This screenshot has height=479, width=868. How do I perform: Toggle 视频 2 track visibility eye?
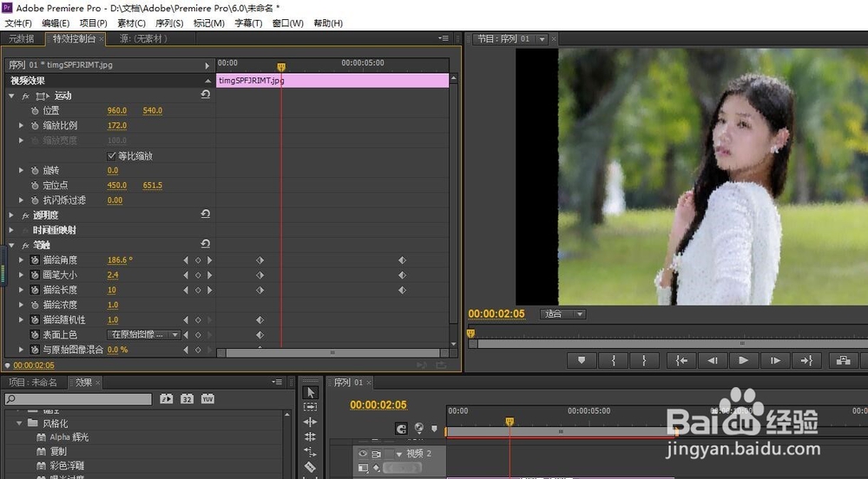click(363, 454)
